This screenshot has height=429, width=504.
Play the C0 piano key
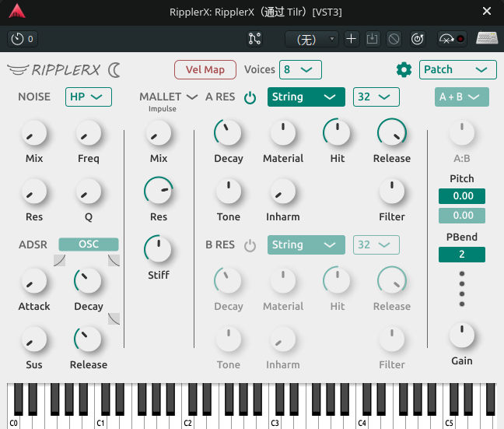point(13,421)
